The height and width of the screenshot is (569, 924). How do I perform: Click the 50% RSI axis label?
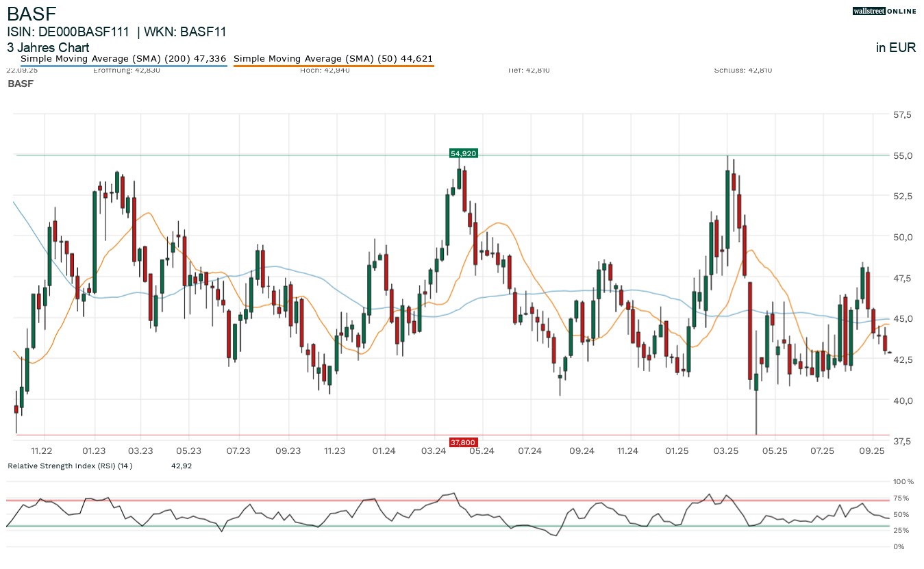pyautogui.click(x=901, y=514)
